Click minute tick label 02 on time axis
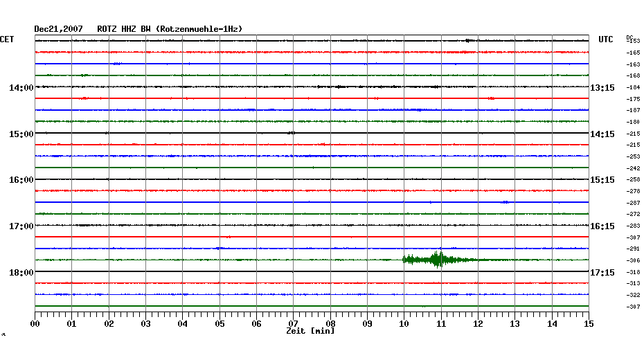644x342 pixels. [x=109, y=324]
